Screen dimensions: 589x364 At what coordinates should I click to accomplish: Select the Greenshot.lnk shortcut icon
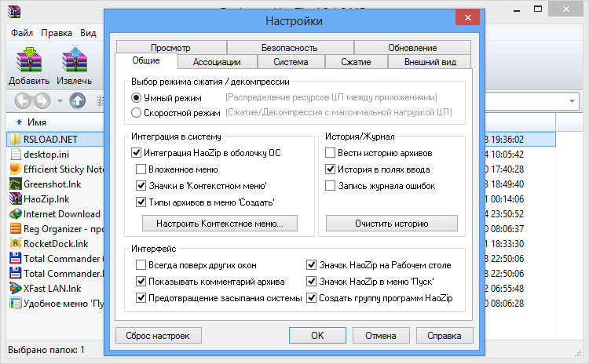(16, 184)
